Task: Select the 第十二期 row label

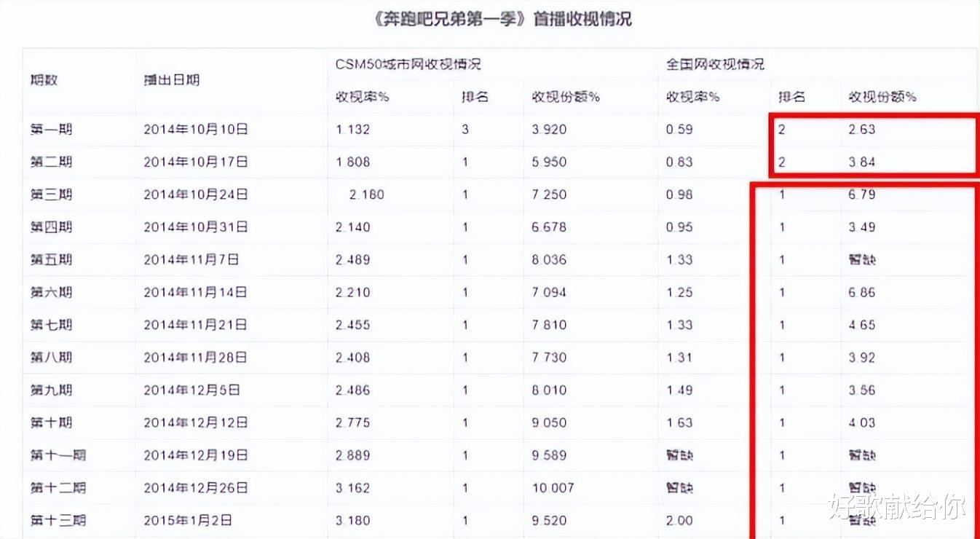Action: 58,488
